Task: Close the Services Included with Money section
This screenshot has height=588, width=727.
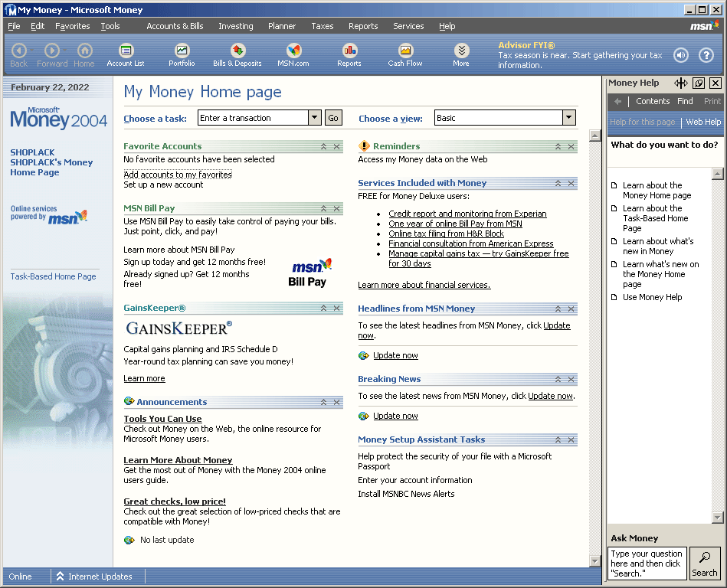Action: tap(571, 183)
